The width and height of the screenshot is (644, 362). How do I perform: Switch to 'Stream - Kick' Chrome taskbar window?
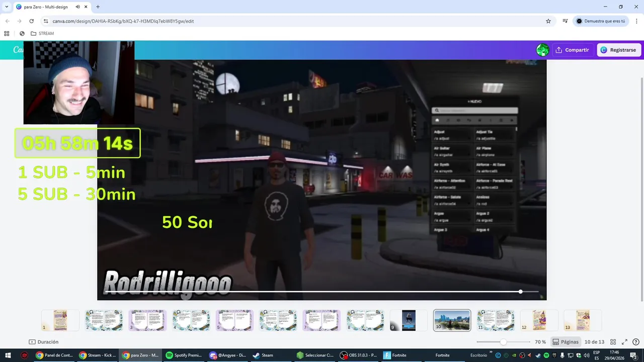(x=98, y=355)
